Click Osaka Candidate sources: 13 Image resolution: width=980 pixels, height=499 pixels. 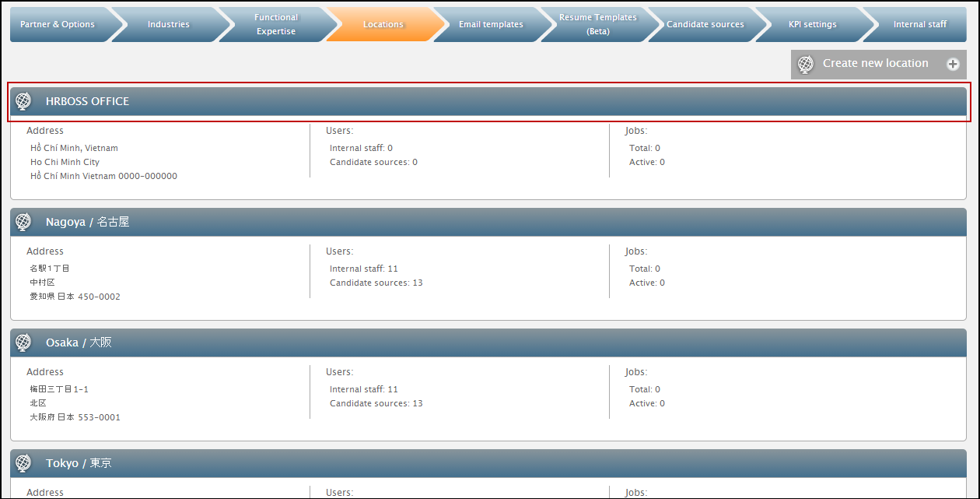376,403
